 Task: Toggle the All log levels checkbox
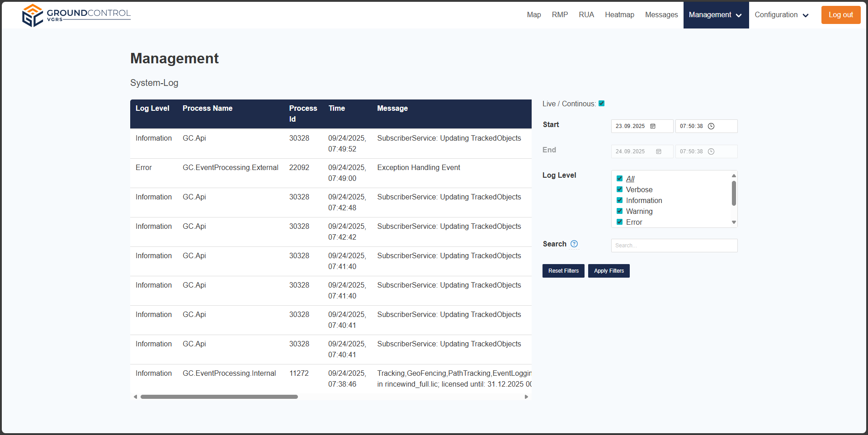pyautogui.click(x=620, y=179)
